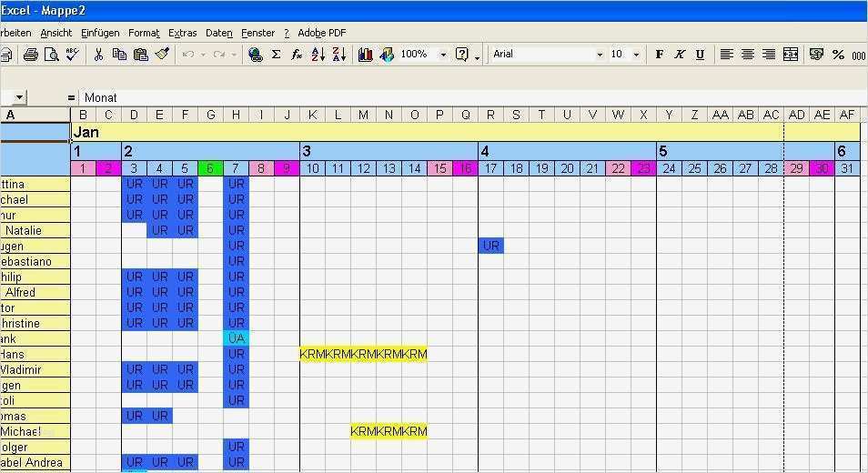This screenshot has width=868, height=473.
Task: Open the Format menu
Action: point(144,33)
